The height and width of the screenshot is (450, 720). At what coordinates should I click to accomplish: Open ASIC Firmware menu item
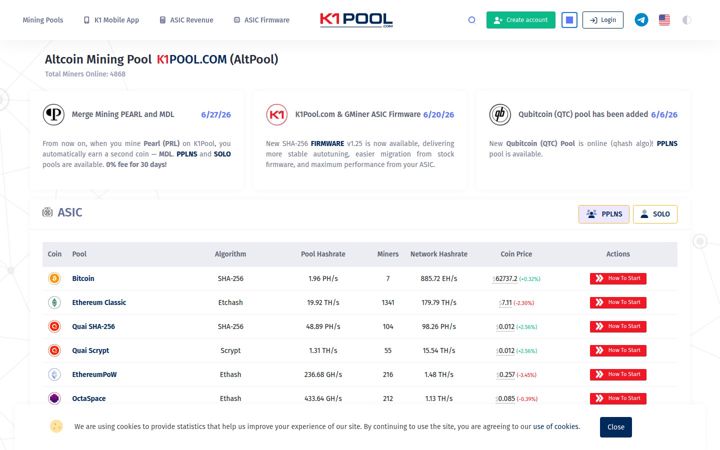261,20
